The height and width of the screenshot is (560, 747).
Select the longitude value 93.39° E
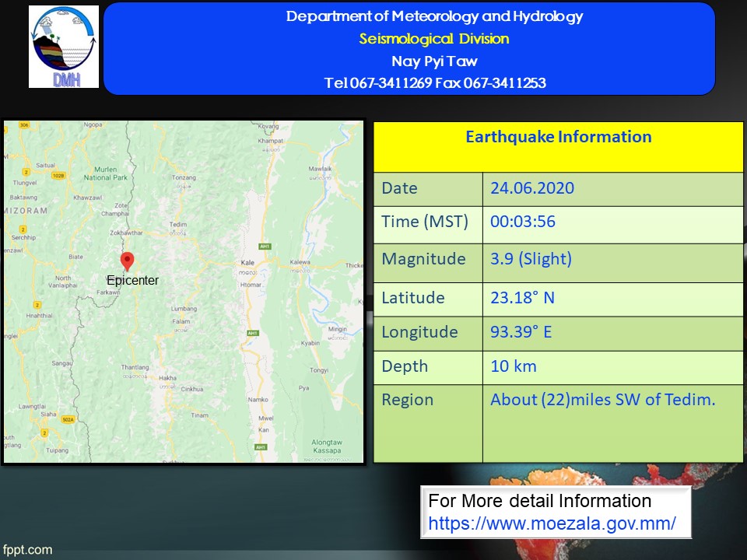521,332
